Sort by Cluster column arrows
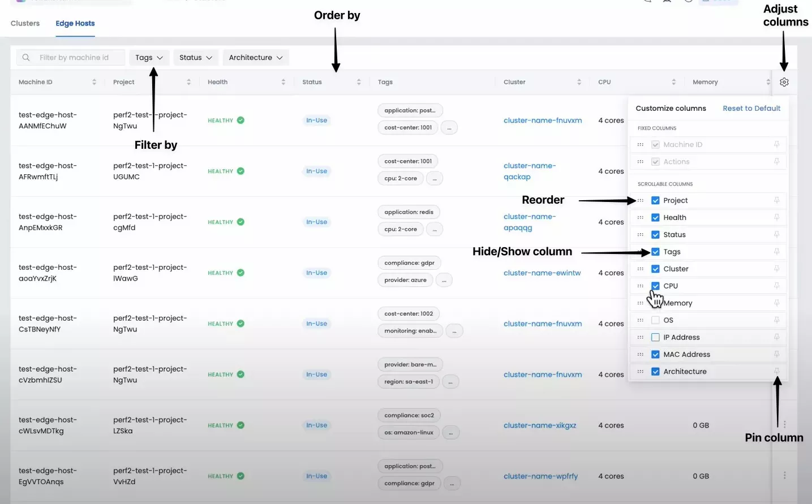Image resolution: width=812 pixels, height=504 pixels. coord(579,82)
